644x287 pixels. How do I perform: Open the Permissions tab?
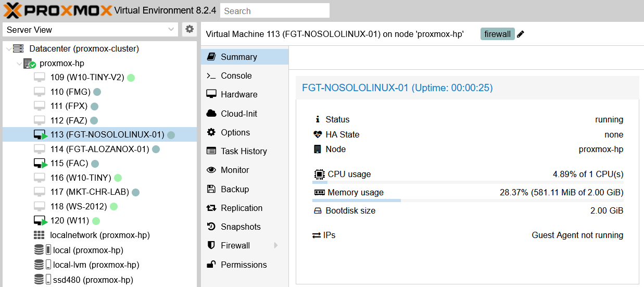pyautogui.click(x=245, y=265)
